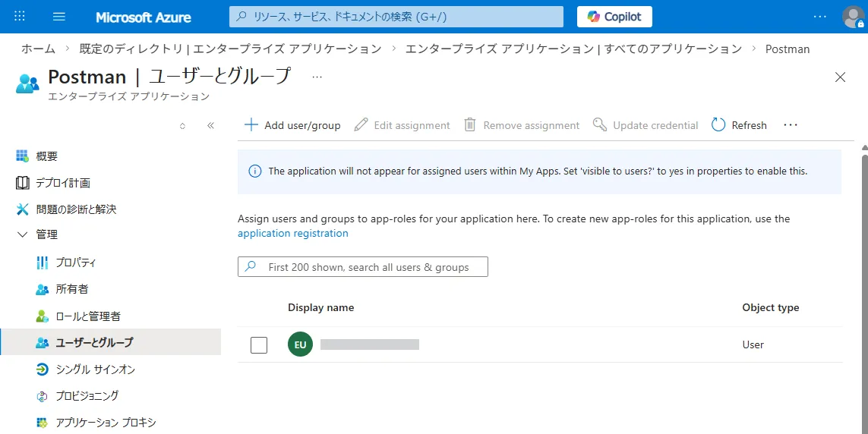The height and width of the screenshot is (434, 868).
Task: Open the Azure portal hamburger menu
Action: point(59,17)
